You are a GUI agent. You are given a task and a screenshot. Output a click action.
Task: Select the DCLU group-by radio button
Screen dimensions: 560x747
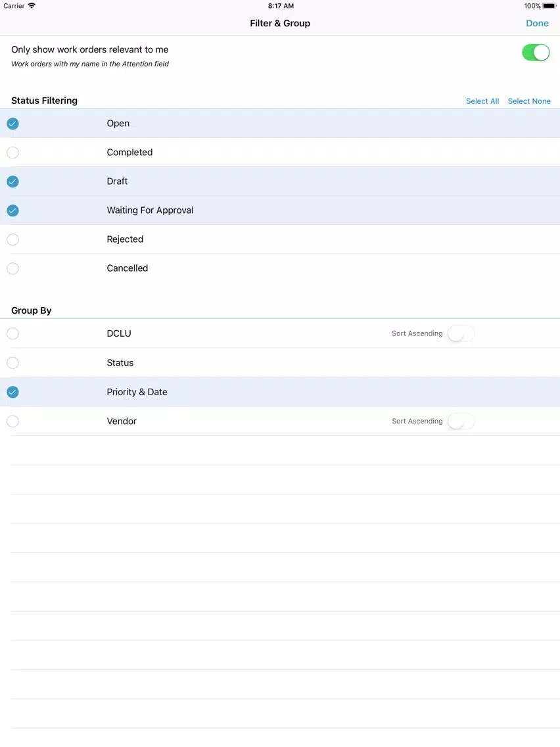point(13,333)
